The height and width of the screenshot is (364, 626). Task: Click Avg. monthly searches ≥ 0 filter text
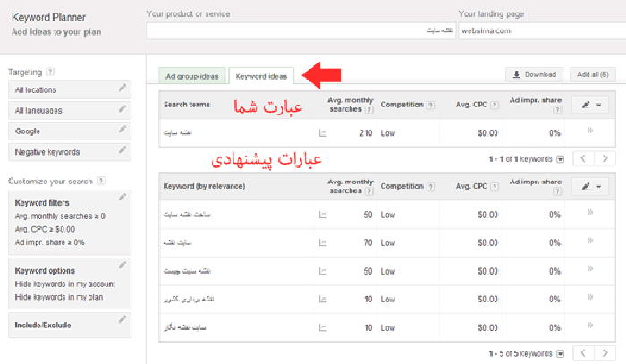60,216
